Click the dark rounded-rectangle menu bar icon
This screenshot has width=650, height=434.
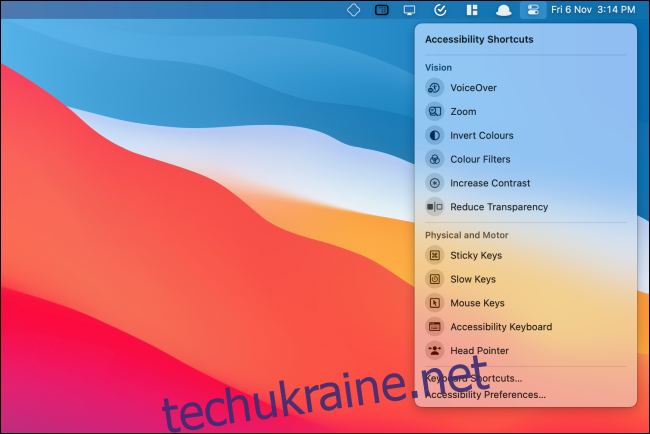pyautogui.click(x=381, y=10)
